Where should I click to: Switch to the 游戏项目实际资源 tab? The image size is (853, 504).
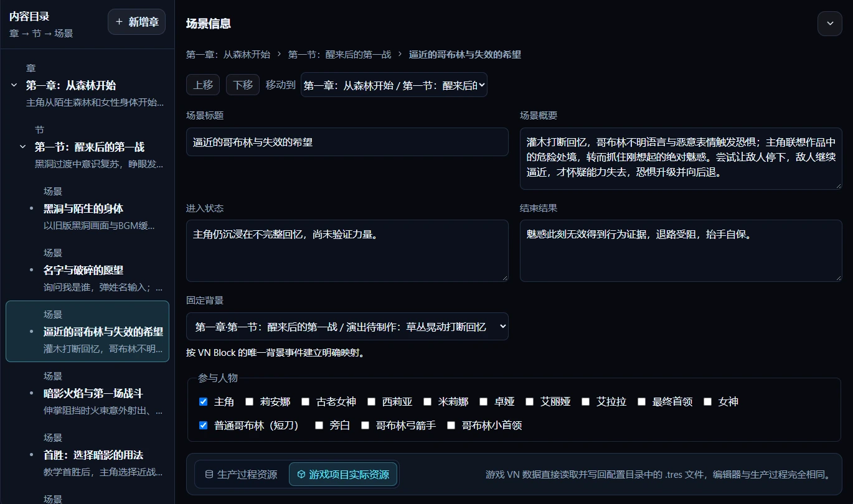(343, 474)
